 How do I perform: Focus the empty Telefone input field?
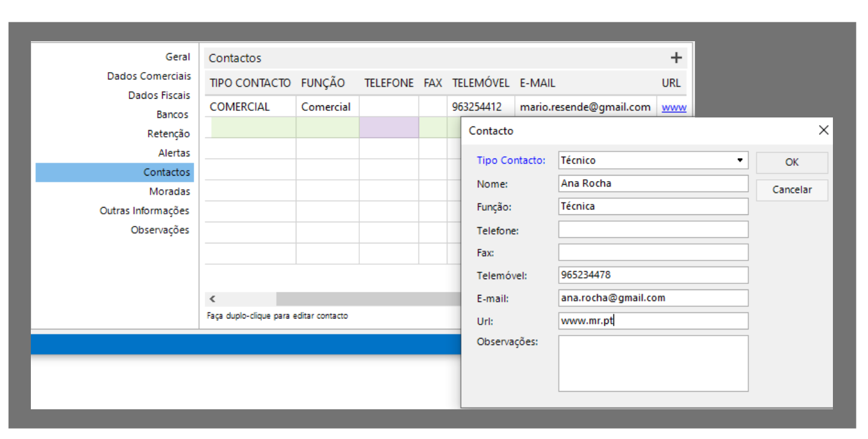653,229
